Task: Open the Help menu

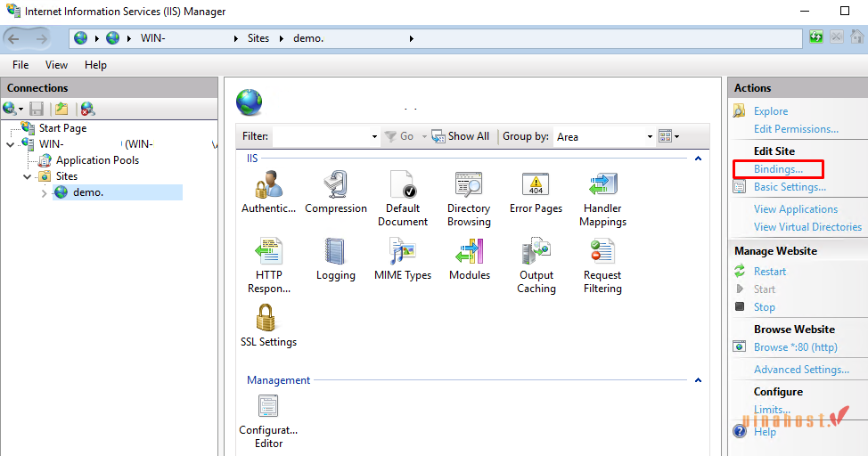Action: click(95, 65)
